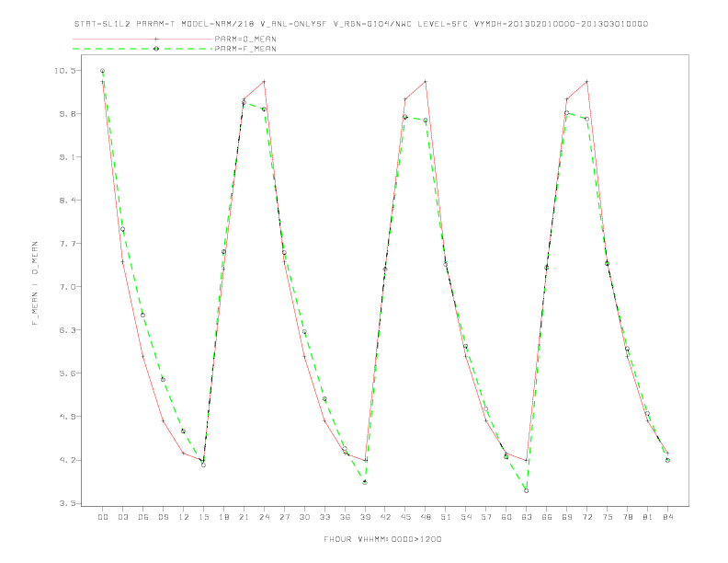Click the x-axis tick label 00
The width and height of the screenshot is (728, 563).
pyautogui.click(x=103, y=517)
